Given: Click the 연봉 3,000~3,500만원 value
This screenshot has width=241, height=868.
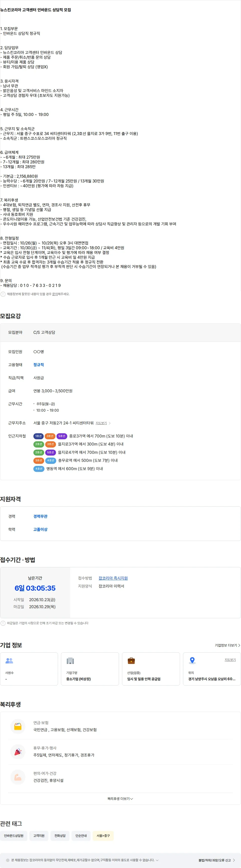Looking at the screenshot, I should click(x=53, y=391).
